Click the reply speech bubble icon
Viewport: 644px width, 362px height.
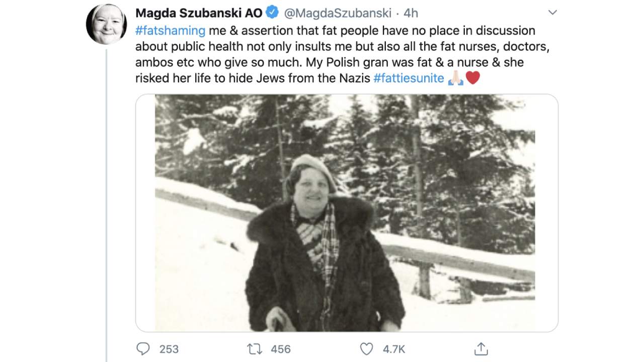pos(143,349)
